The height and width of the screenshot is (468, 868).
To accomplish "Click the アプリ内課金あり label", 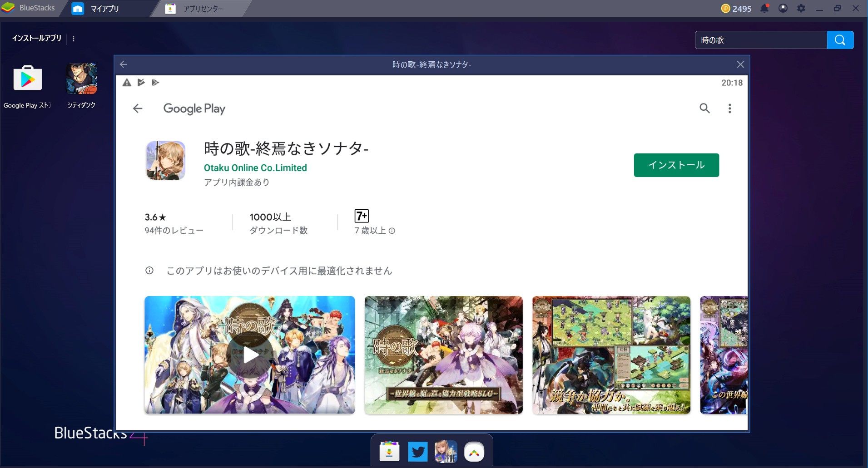I will pyautogui.click(x=237, y=182).
